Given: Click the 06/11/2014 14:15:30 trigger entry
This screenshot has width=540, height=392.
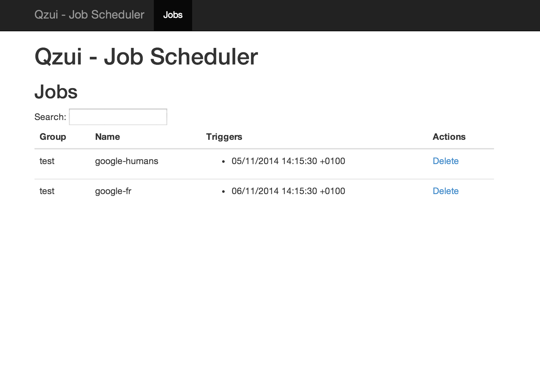Looking at the screenshot, I should point(288,191).
